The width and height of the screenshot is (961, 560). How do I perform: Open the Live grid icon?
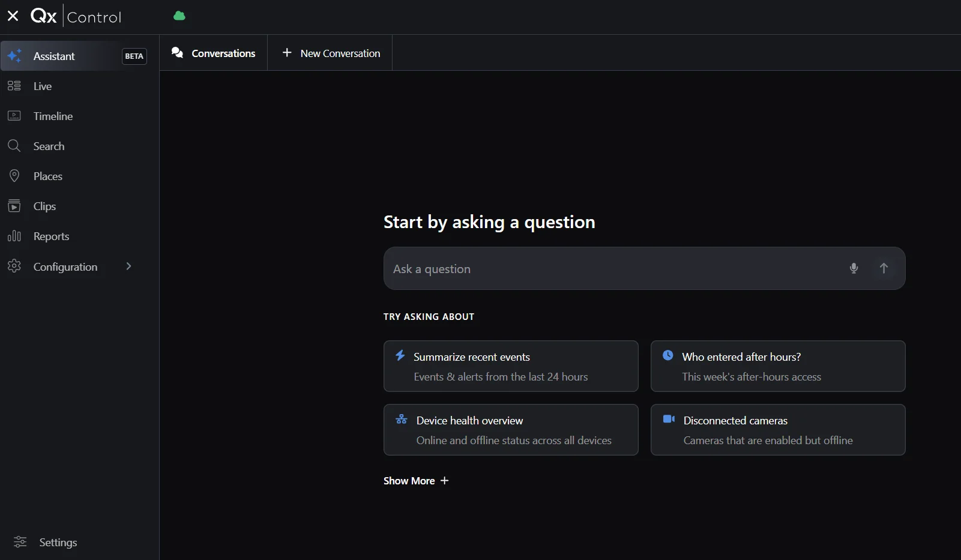[14, 86]
